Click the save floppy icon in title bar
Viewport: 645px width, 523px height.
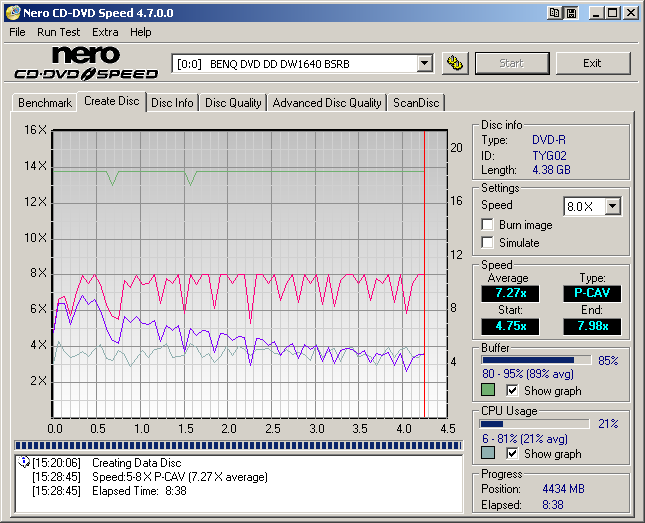[571, 13]
